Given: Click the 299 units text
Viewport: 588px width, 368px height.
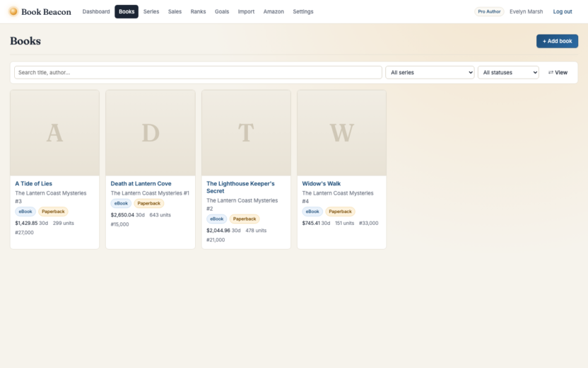Looking at the screenshot, I should 64,223.
